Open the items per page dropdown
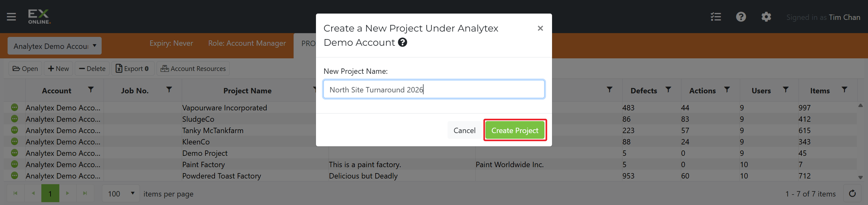868x205 pixels. [x=121, y=194]
